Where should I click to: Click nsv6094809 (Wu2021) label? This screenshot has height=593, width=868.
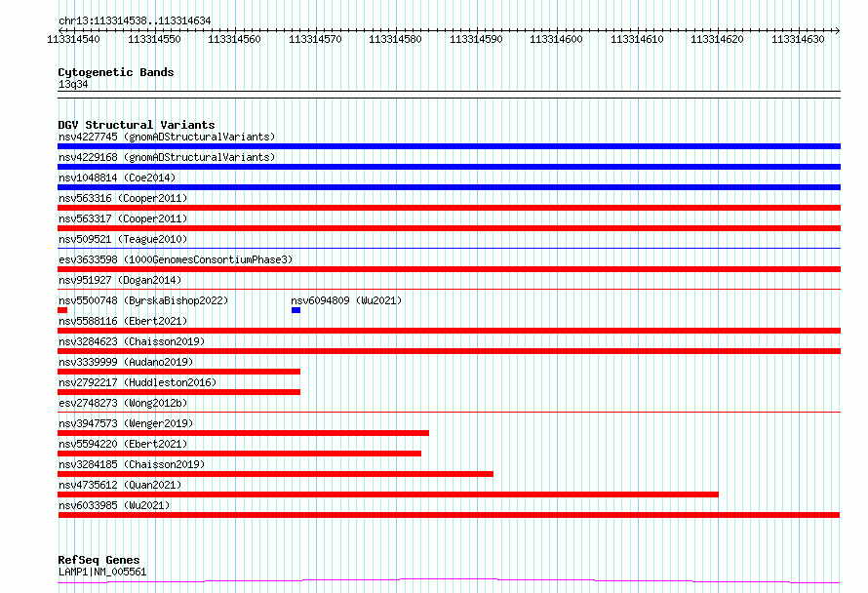(346, 300)
